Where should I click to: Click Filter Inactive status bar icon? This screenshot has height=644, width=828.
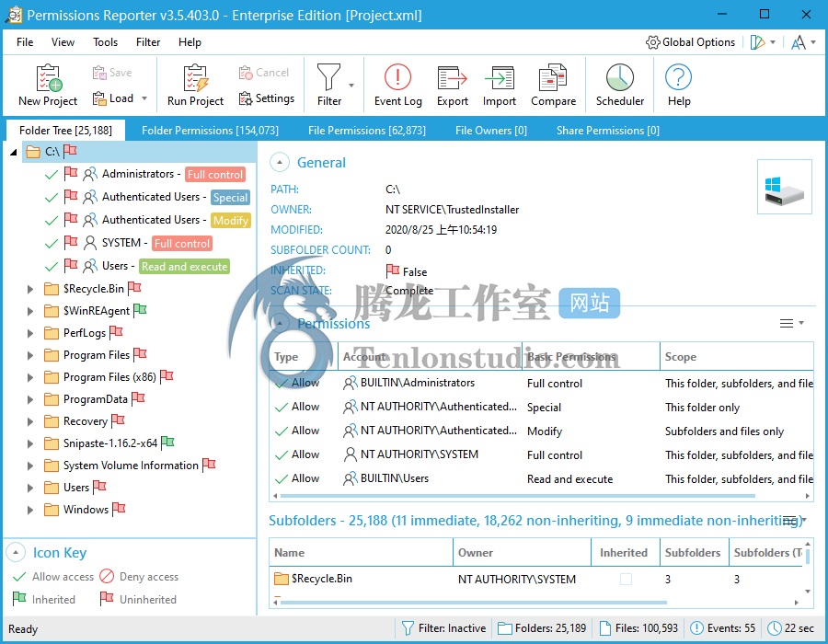click(x=408, y=628)
